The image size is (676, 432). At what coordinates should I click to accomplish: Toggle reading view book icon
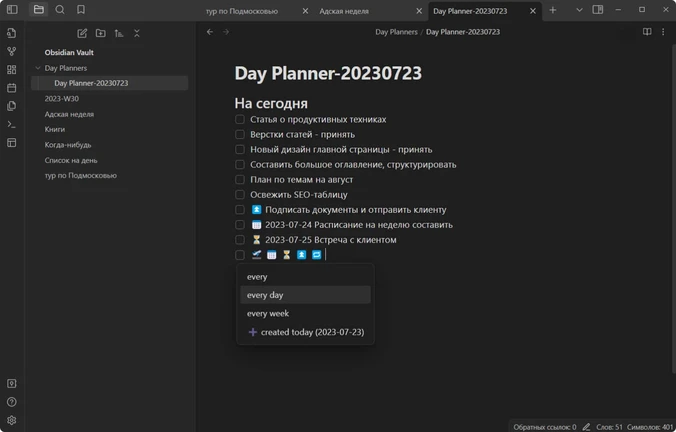(x=647, y=32)
